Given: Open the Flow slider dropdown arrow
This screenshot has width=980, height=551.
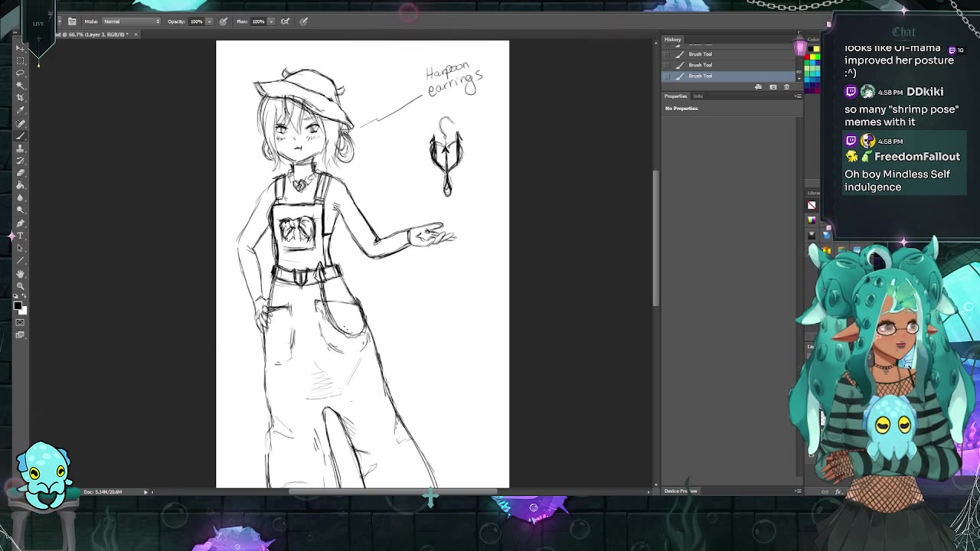Looking at the screenshot, I should pyautogui.click(x=271, y=21).
